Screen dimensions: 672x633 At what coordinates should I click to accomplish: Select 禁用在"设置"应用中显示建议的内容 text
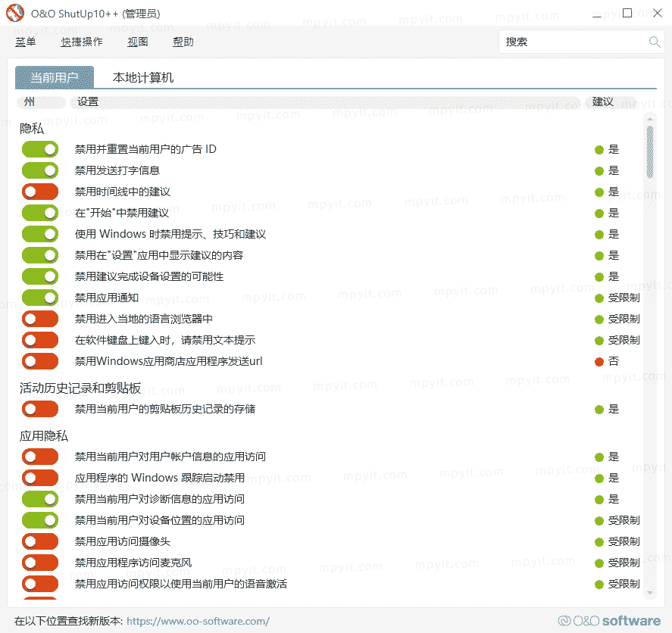point(159,255)
